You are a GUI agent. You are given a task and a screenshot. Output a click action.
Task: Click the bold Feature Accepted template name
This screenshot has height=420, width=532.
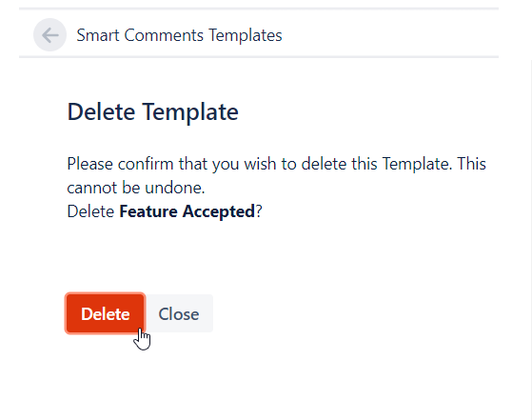(x=187, y=211)
